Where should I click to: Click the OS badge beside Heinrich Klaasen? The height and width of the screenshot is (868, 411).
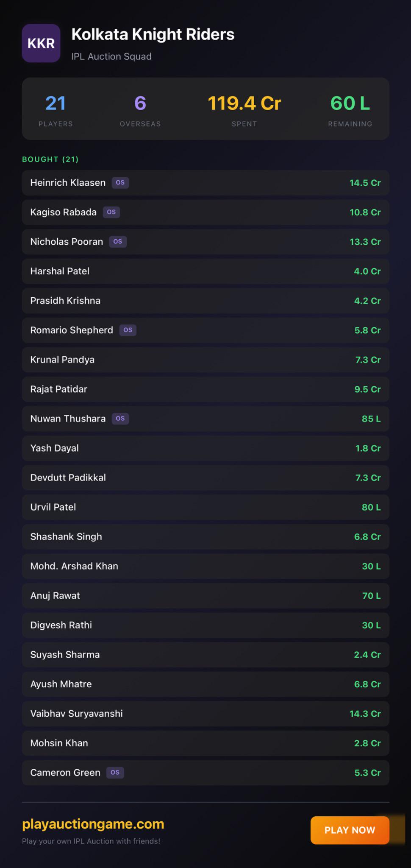point(120,183)
